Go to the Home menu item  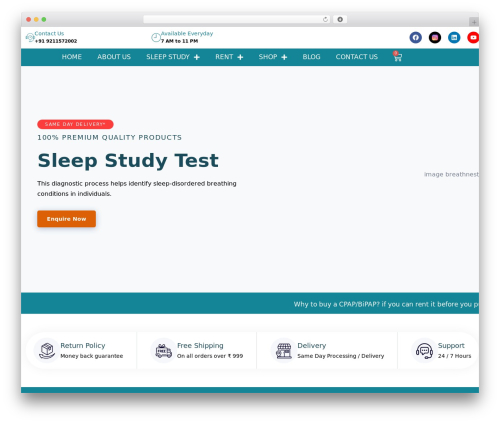(72, 57)
